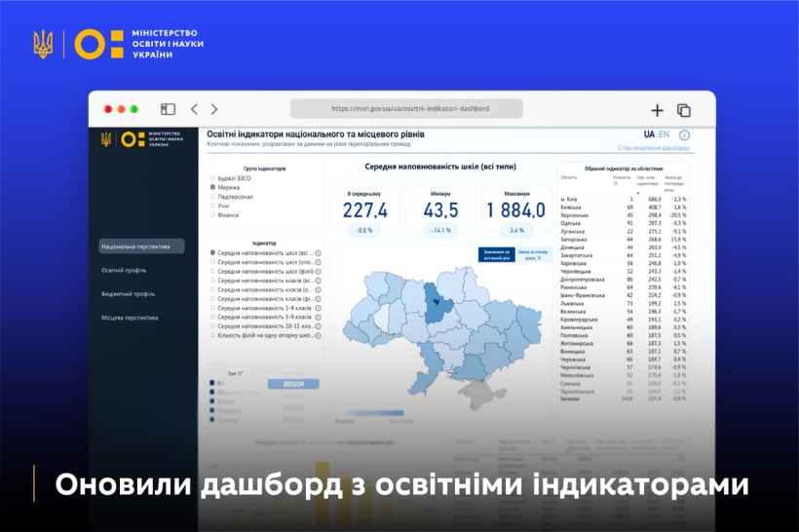Viewport: 799px width, 532px height.
Task: Click the м. Київ table row
Action: [624, 199]
